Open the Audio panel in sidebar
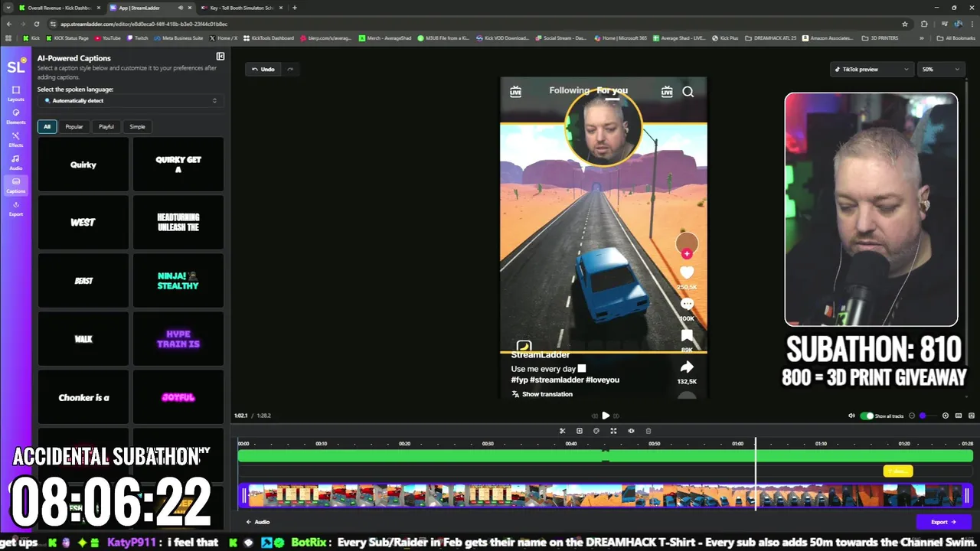Screen dimensions: 980x551 15,162
